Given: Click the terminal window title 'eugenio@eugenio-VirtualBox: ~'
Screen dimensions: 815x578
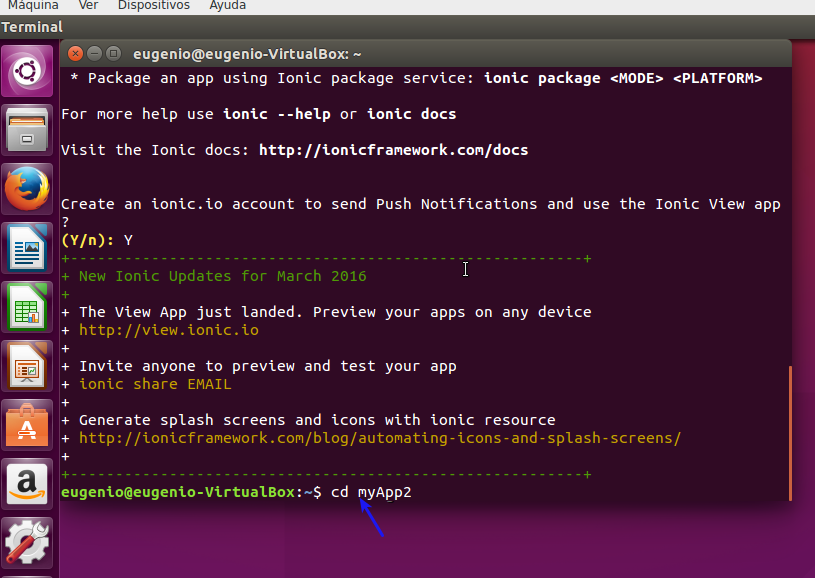Looking at the screenshot, I should [247, 54].
